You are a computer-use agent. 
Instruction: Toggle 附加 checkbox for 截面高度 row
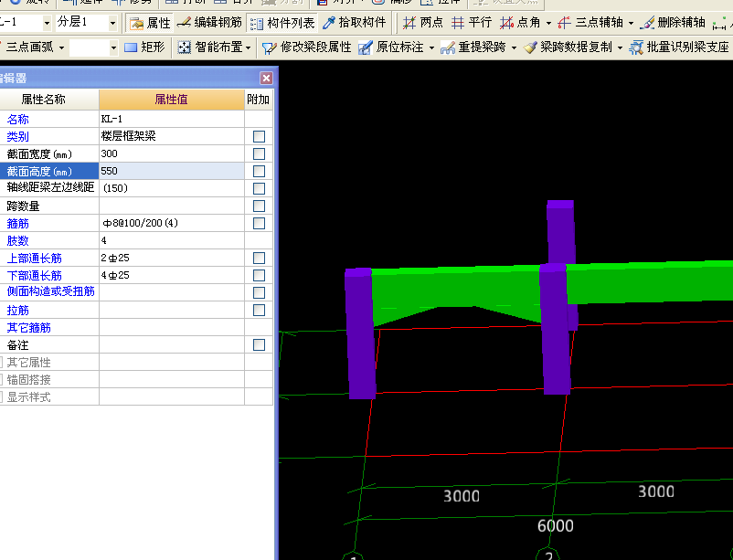259,171
